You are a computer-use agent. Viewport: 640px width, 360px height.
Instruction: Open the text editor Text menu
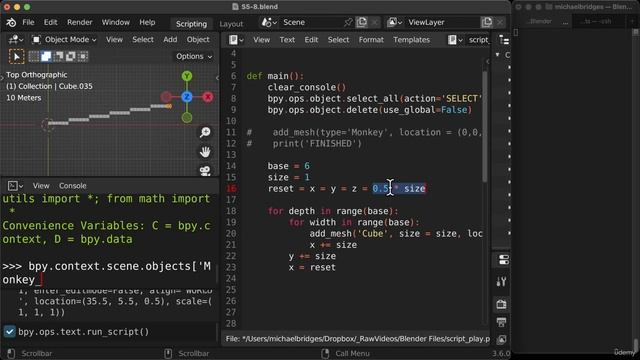pos(287,40)
